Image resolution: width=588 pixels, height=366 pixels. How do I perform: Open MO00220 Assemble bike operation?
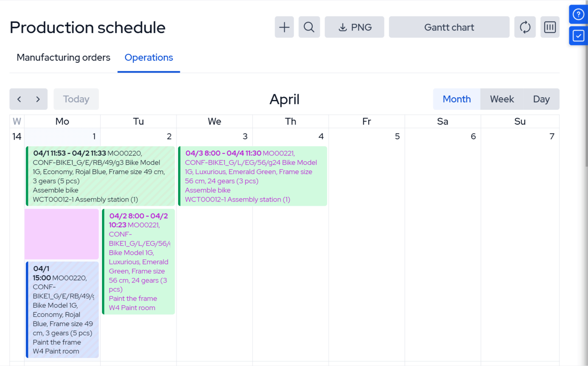click(100, 176)
